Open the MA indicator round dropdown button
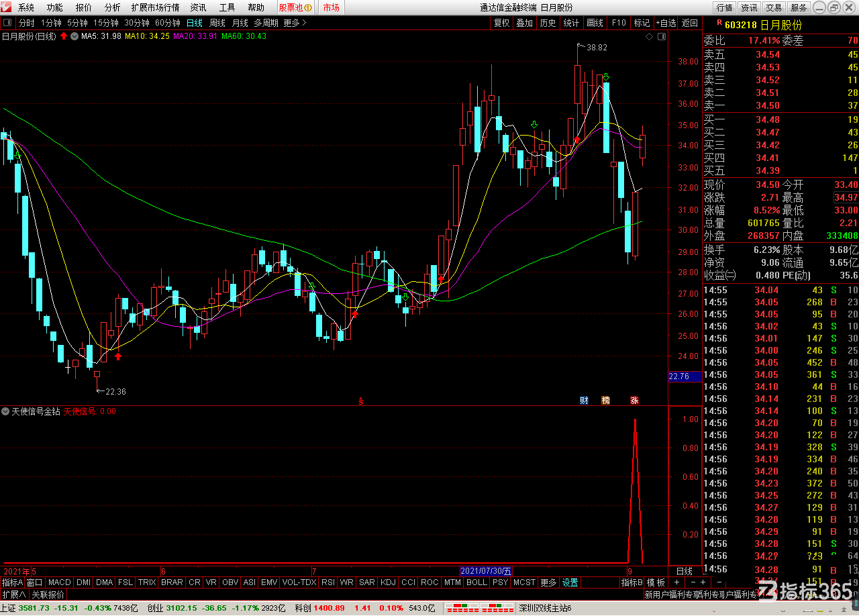Viewport: 859px width, 616px height. tap(74, 36)
